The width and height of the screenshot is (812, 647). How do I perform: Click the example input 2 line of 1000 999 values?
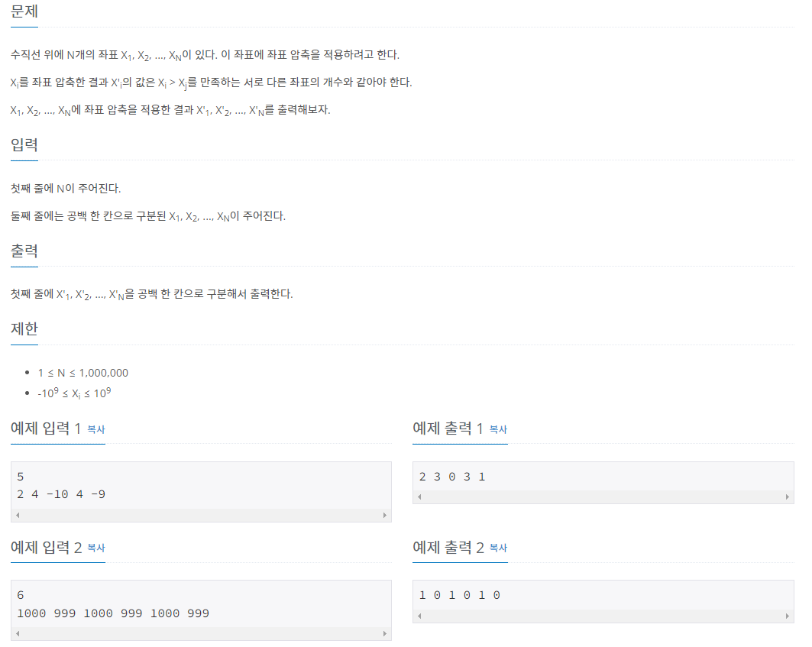click(113, 614)
